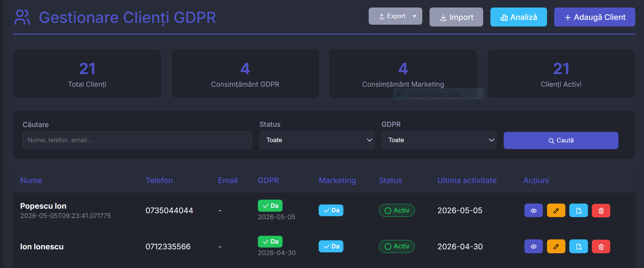Click blue Marketing Da badge for Ion Ionescu
Screen dimensions: 644x268
331,246
